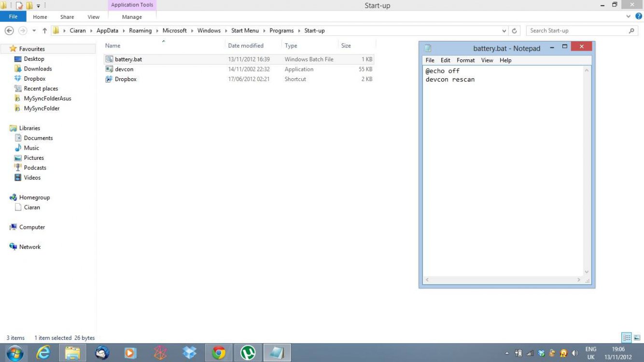Click the refresh button beside address bar
The image size is (644, 362).
tap(515, 31)
